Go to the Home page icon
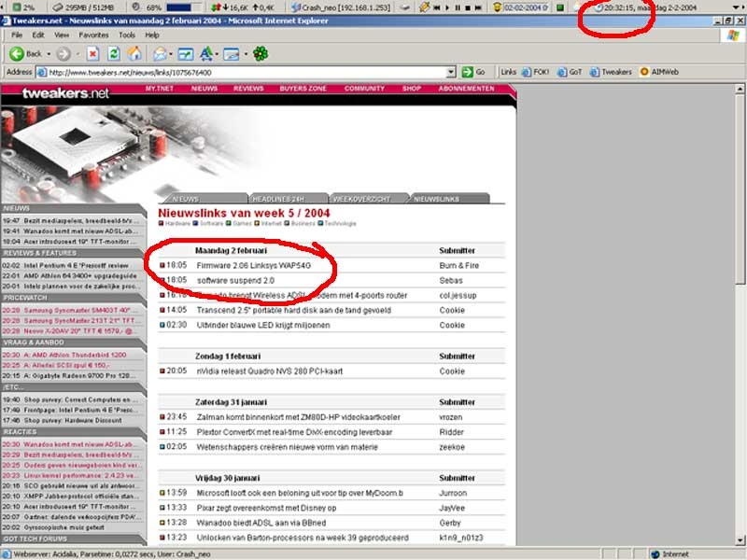Screen dimensions: 747x560 tap(134, 54)
